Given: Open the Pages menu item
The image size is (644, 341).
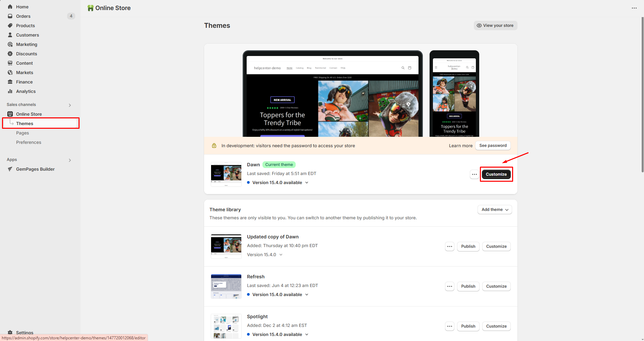Looking at the screenshot, I should [22, 133].
